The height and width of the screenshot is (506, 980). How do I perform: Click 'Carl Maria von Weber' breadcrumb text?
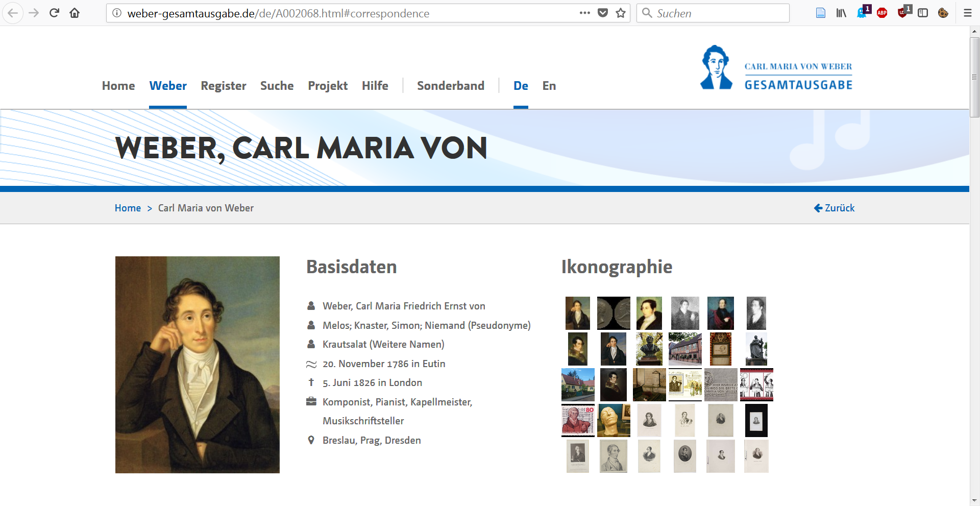point(206,208)
